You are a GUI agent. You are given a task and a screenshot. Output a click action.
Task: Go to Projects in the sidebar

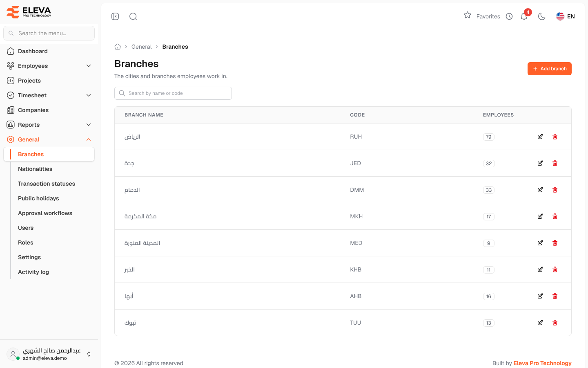(x=49, y=81)
